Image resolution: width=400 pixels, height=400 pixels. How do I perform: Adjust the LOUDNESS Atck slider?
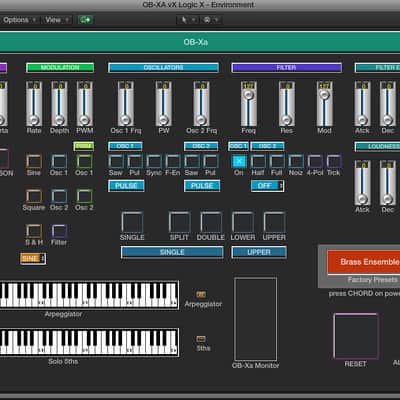click(x=362, y=183)
